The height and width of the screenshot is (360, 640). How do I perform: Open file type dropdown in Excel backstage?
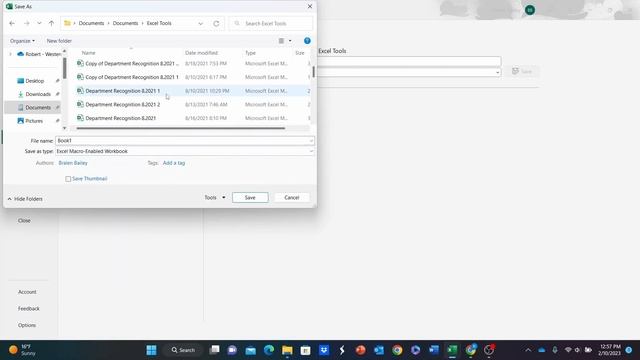coord(497,72)
